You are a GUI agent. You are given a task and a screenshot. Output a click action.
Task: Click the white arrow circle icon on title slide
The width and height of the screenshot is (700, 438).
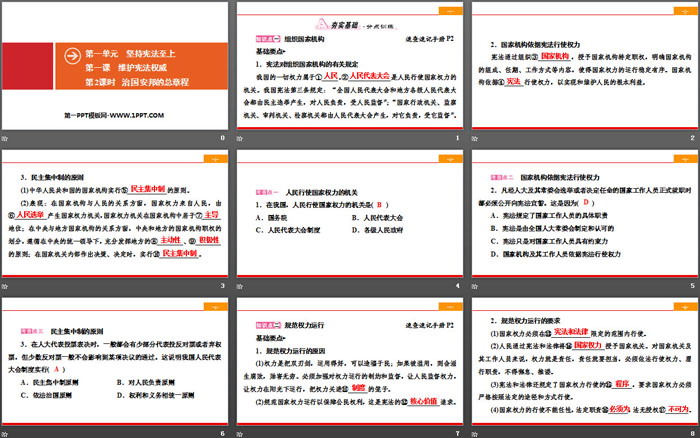[x=72, y=56]
